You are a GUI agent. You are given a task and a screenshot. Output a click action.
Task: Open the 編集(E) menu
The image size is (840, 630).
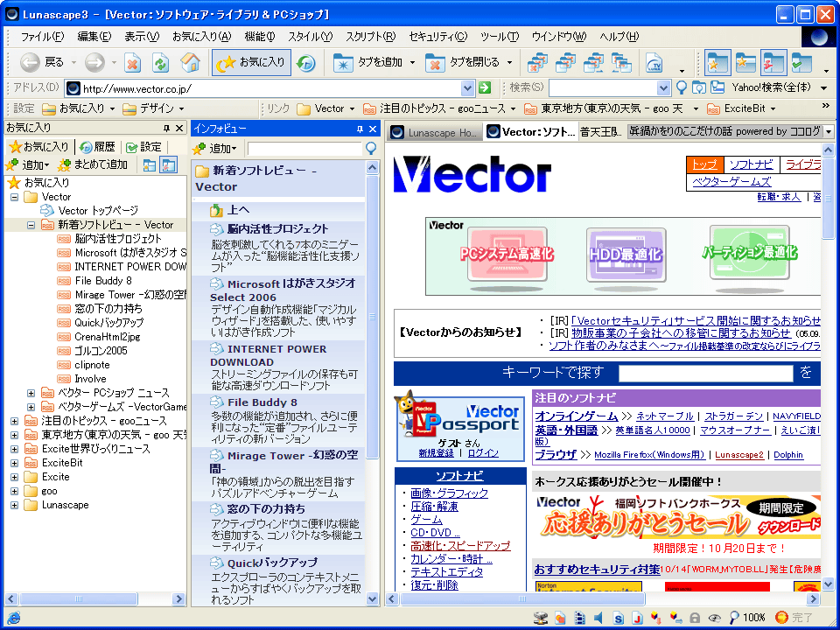[x=94, y=37]
